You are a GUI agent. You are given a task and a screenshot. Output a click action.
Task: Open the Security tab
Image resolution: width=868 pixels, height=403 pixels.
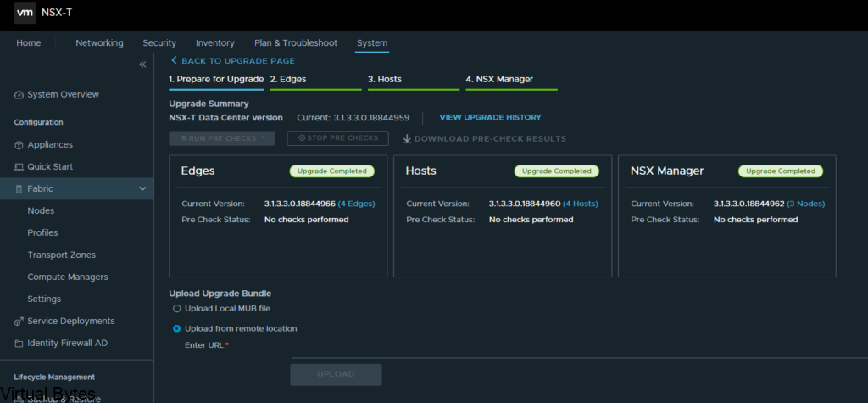[x=159, y=42]
